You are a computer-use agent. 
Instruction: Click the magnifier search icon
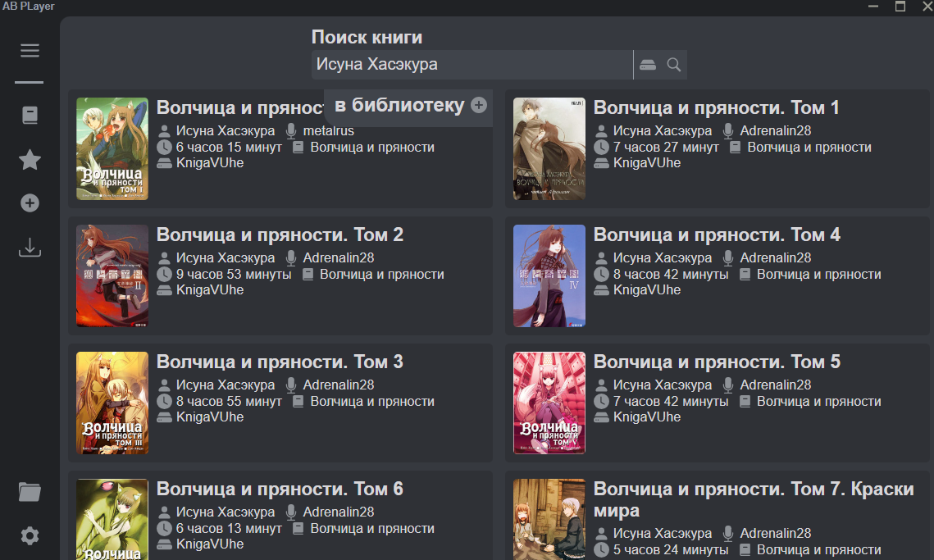[674, 64]
